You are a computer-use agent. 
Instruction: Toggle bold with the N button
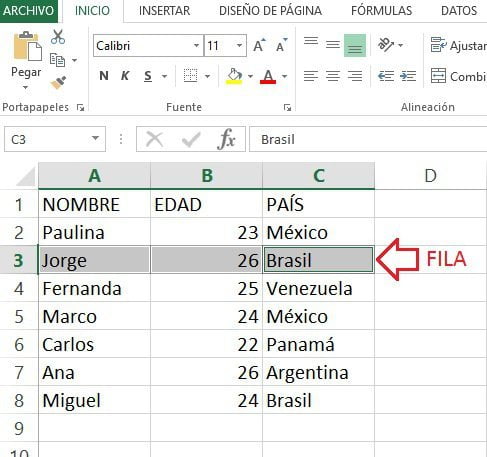point(104,76)
